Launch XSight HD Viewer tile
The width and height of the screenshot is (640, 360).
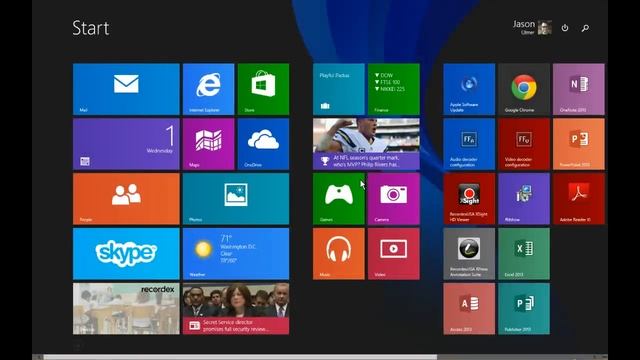click(469, 199)
